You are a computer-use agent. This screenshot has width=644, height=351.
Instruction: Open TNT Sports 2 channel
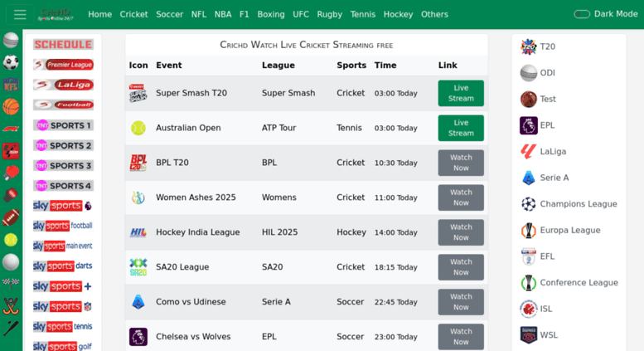(63, 145)
